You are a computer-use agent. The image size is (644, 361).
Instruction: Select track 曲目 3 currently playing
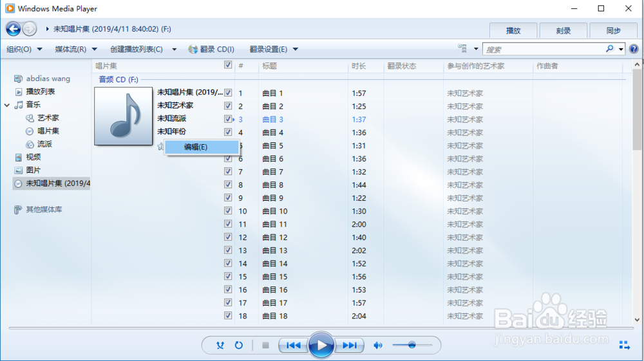(x=272, y=120)
